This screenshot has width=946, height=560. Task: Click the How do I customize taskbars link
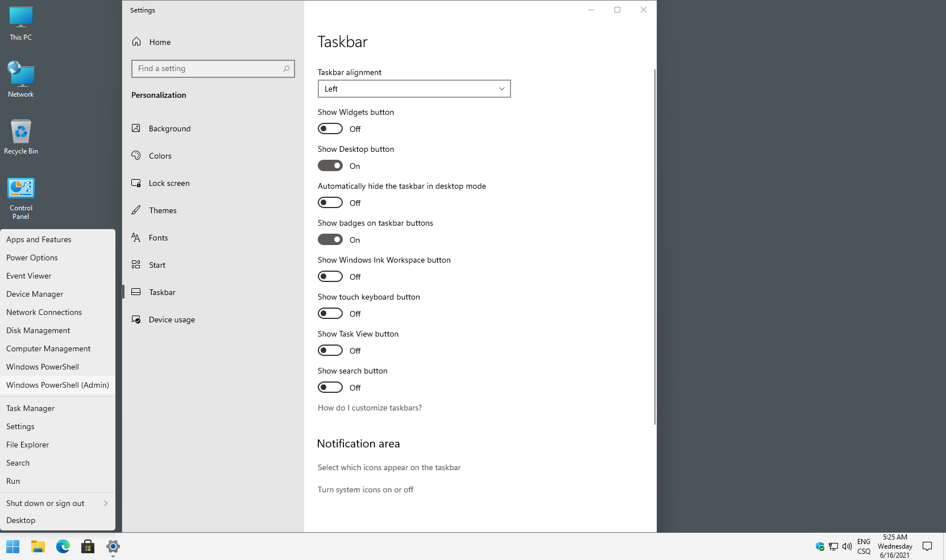click(370, 408)
